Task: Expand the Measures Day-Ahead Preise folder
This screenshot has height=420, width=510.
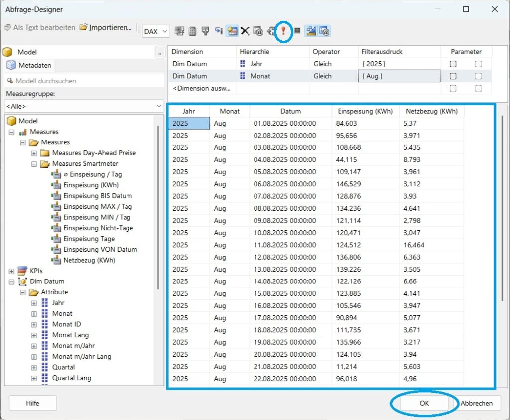Action: coord(34,153)
